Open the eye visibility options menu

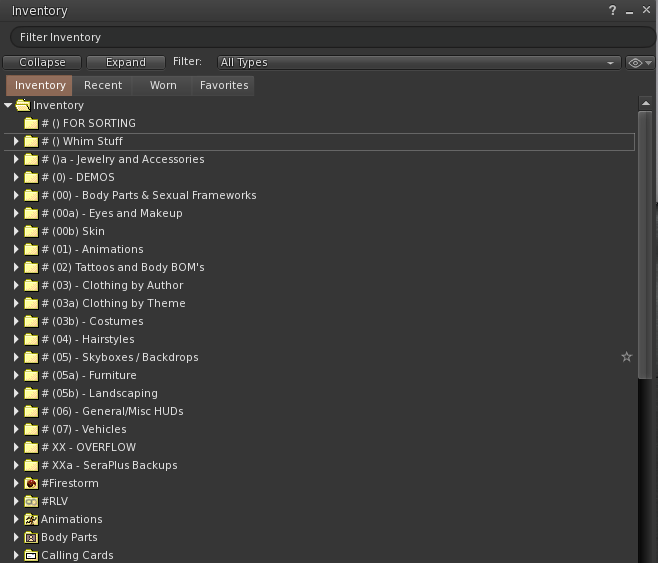pyautogui.click(x=640, y=63)
